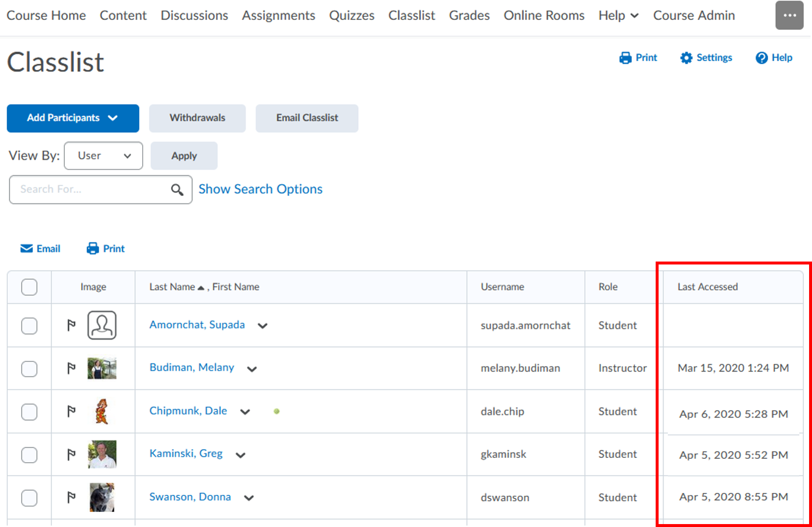812x527 pixels.
Task: Open the Quizzes navigation item
Action: click(x=351, y=16)
